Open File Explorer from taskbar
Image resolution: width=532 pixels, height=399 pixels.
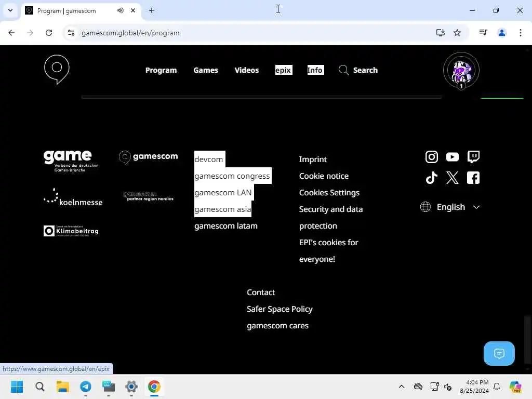(x=63, y=387)
